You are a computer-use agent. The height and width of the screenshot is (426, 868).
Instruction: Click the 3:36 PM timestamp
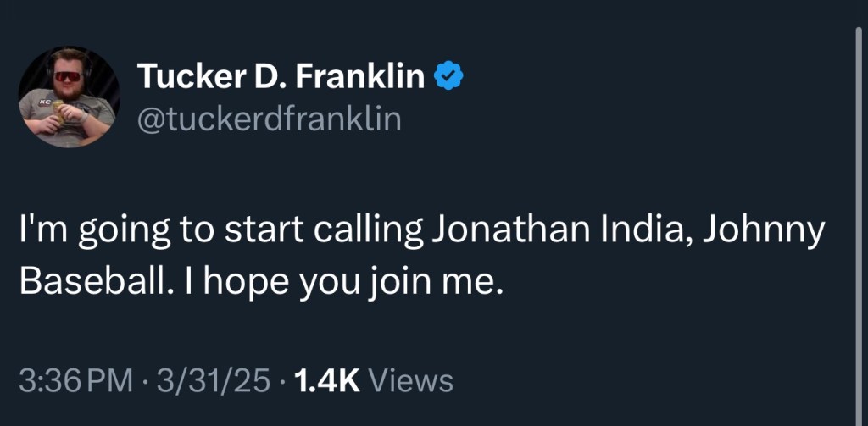point(75,380)
